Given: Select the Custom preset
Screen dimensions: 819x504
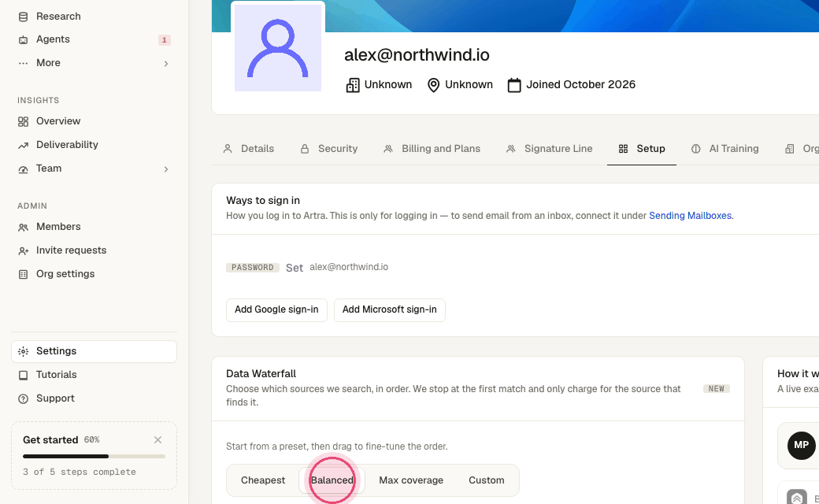Looking at the screenshot, I should coord(487,480).
